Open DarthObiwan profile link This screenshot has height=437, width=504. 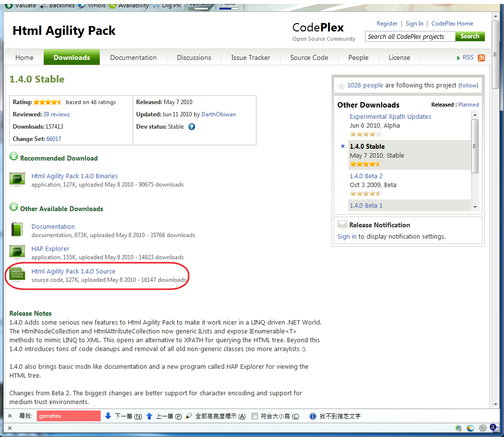(218, 114)
